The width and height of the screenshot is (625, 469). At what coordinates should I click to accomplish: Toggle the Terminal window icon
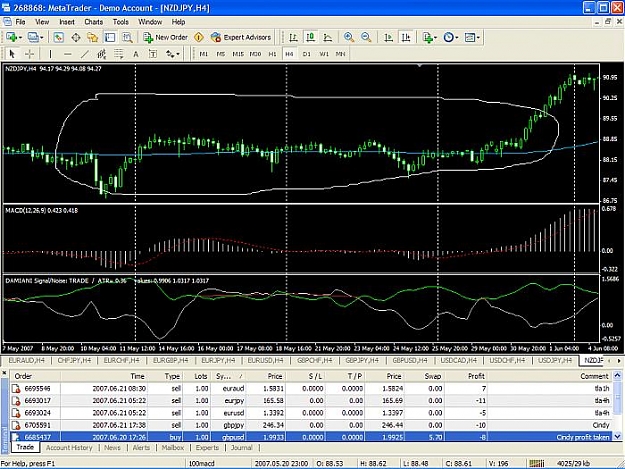coord(110,37)
